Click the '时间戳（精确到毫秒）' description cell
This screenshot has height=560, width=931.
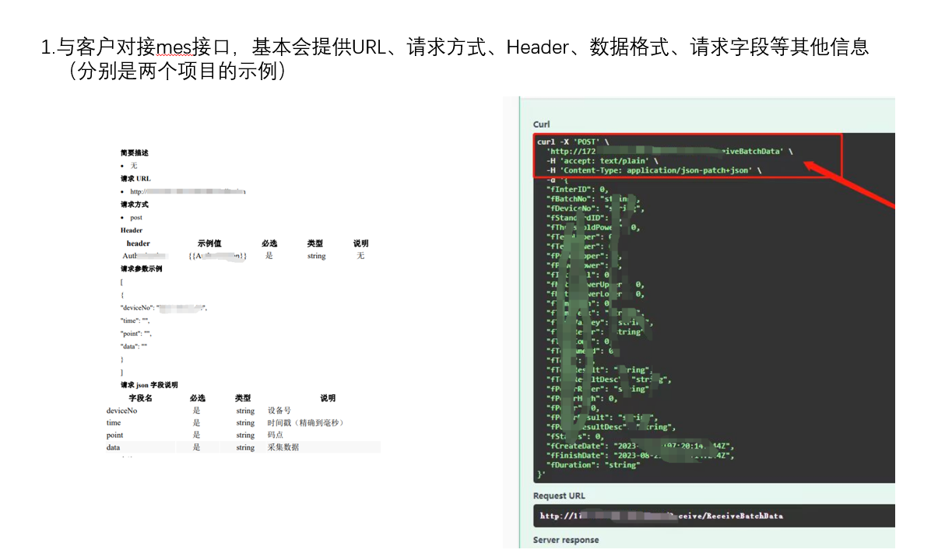pos(305,423)
